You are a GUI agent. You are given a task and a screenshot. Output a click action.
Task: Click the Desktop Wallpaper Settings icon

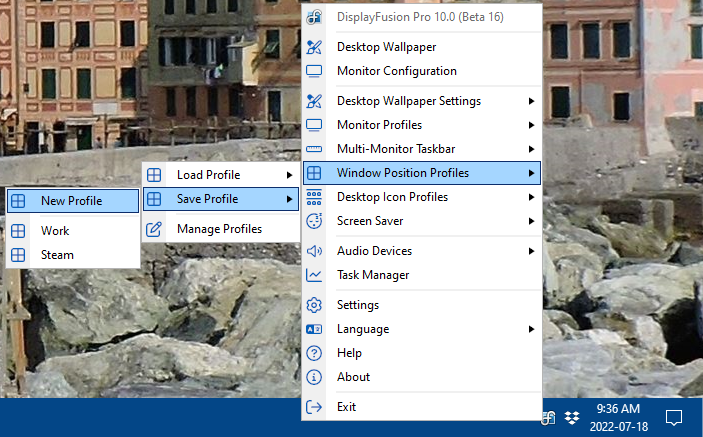click(x=314, y=101)
